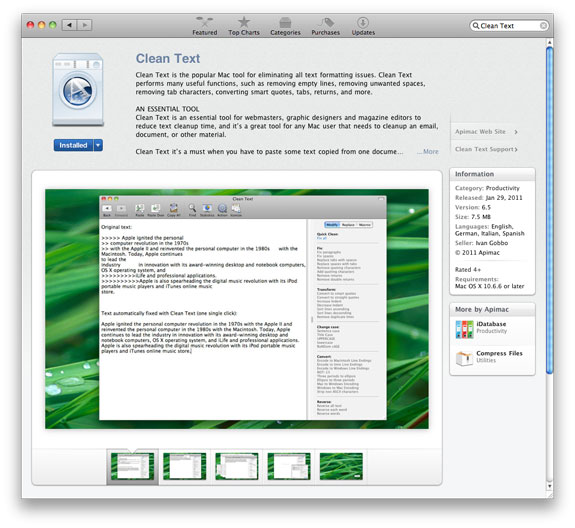This screenshot has width=575, height=528.
Task: Open the dropdown arrow beside Installed
Action: pos(98,145)
